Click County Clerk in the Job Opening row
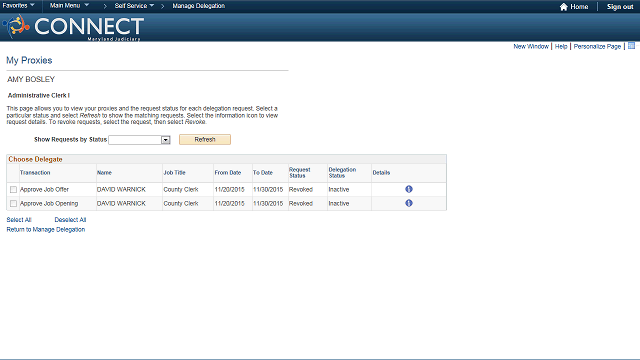The width and height of the screenshot is (640, 360). (181, 203)
